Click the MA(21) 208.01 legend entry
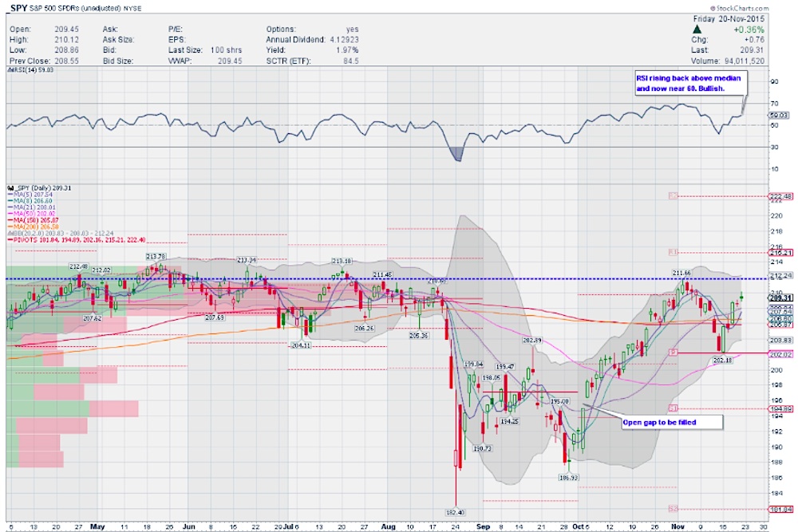The width and height of the screenshot is (798, 532). [32, 207]
